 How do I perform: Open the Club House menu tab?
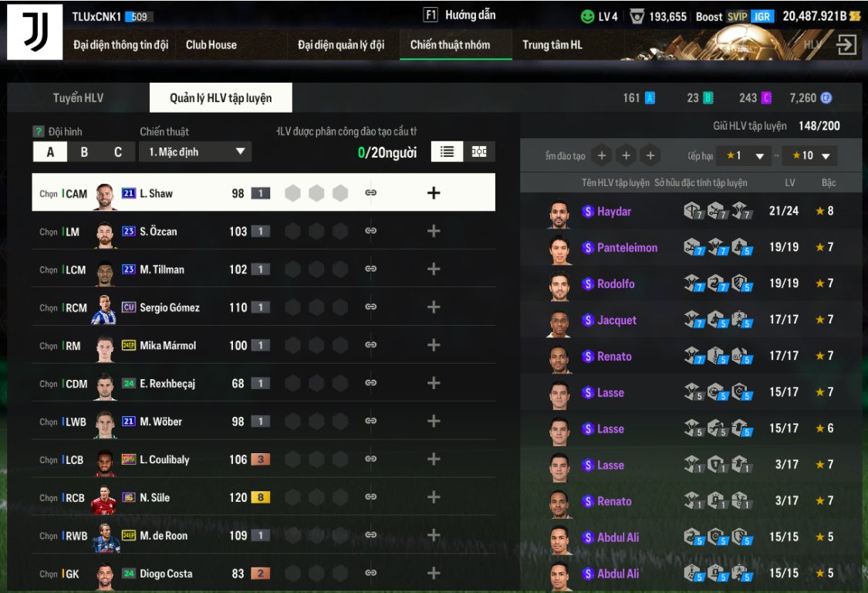(211, 45)
